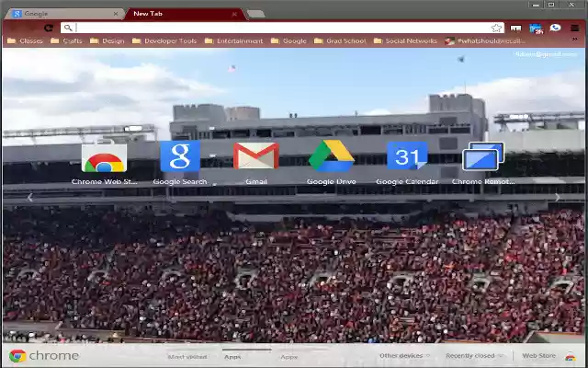Open the Google bookmark folder
The width and height of the screenshot is (588, 368).
click(288, 40)
